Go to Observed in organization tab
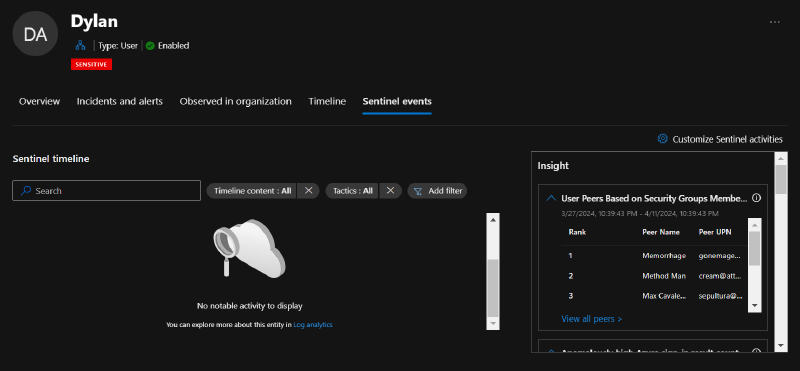This screenshot has height=371, width=800. click(x=235, y=102)
